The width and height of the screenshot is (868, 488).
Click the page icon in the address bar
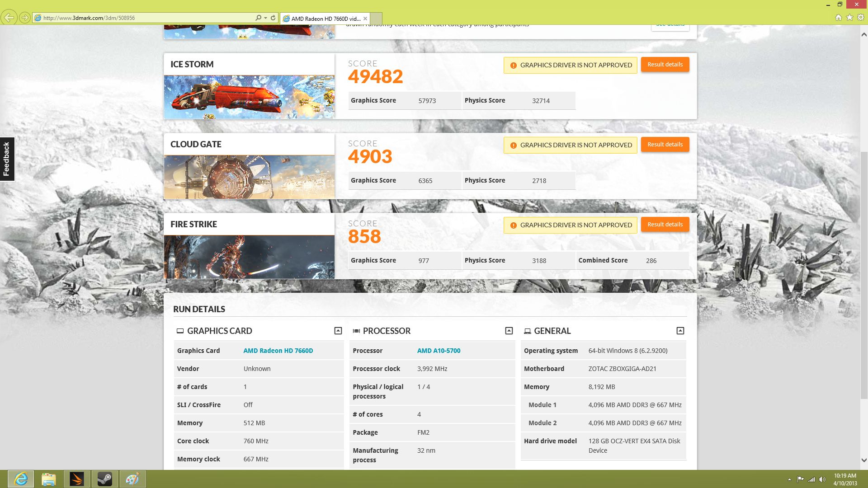coord(38,18)
